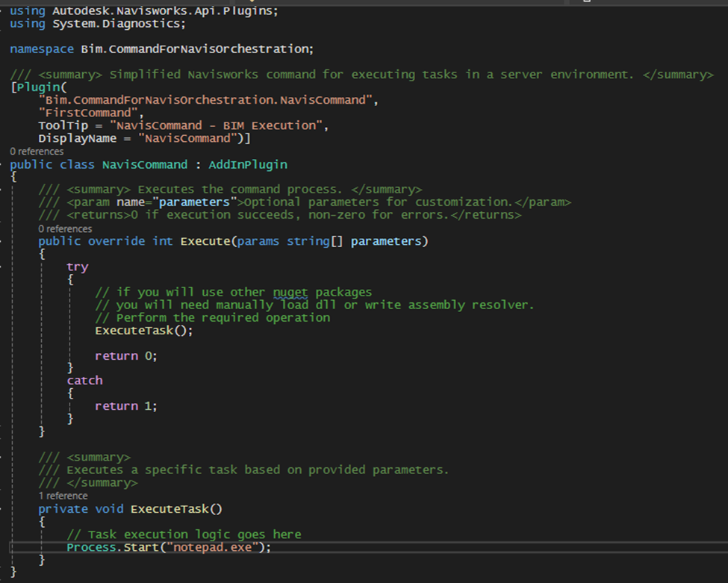
Task: Click the string[] parameter type
Action: tap(315, 241)
